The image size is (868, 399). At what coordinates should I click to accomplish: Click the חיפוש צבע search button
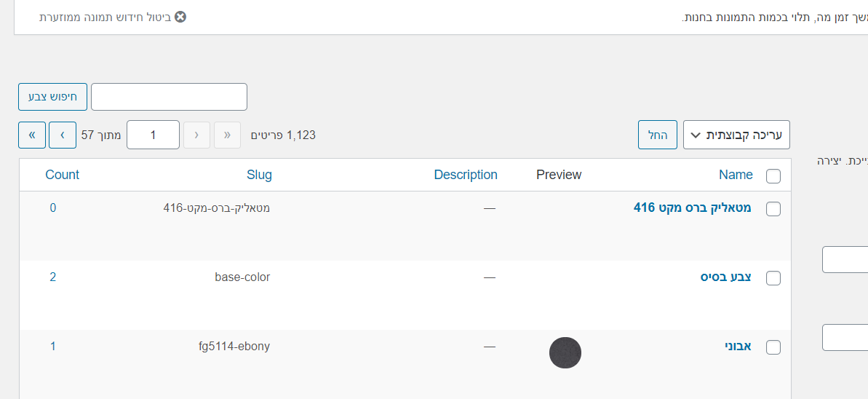point(52,97)
